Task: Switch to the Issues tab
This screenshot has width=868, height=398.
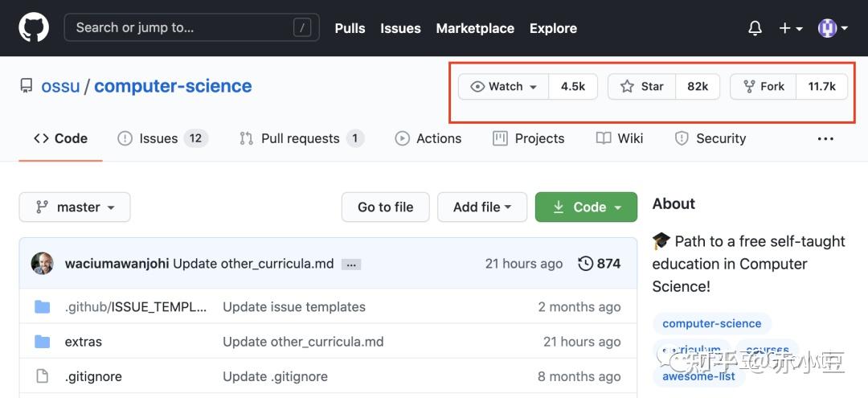Action: click(158, 138)
